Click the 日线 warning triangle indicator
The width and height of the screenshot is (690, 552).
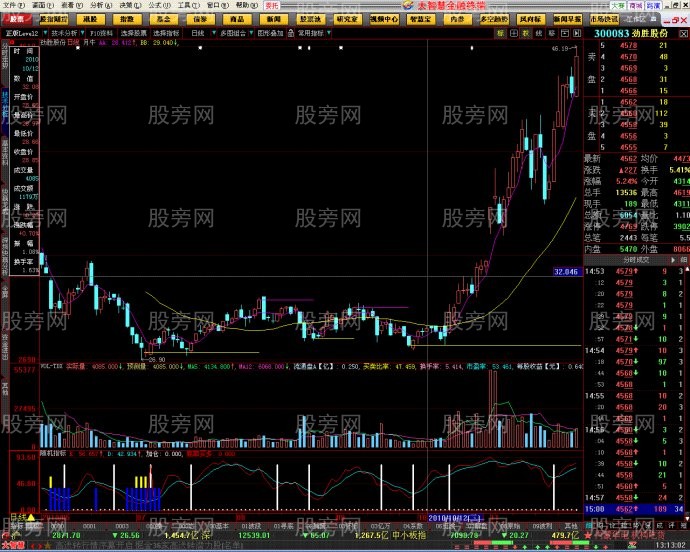pos(31,518)
